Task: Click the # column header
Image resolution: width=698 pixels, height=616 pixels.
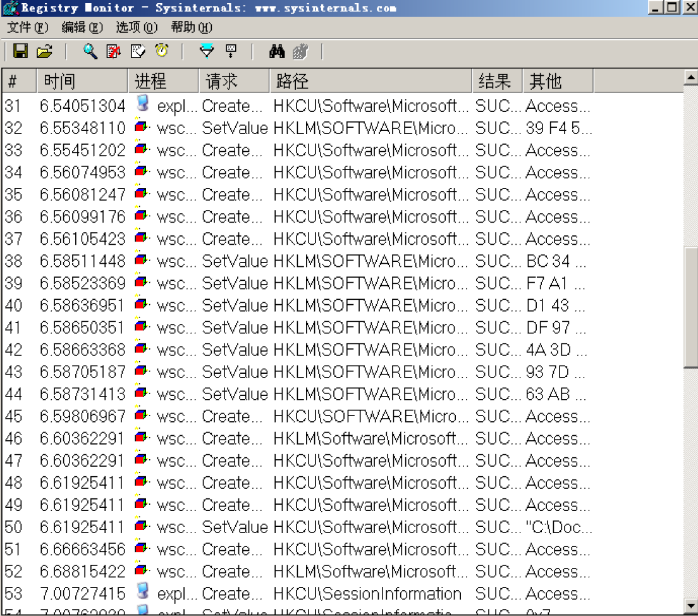Action: point(19,81)
